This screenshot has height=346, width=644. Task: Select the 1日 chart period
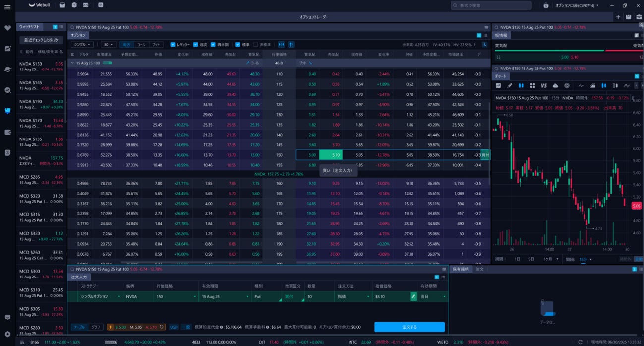point(518,259)
